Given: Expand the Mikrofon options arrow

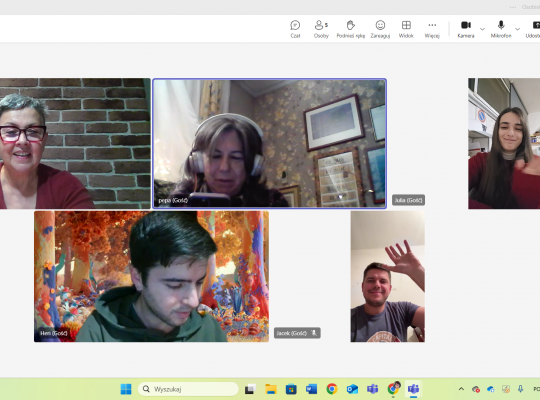Looking at the screenshot, I should (x=517, y=29).
